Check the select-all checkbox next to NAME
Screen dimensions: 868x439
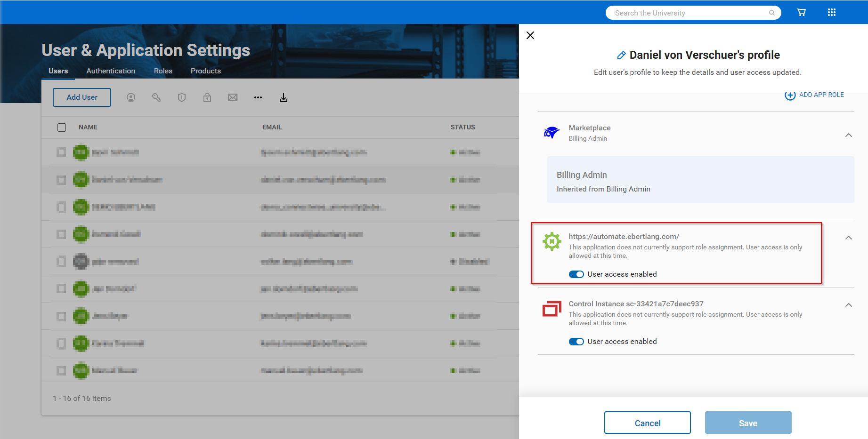click(x=62, y=128)
